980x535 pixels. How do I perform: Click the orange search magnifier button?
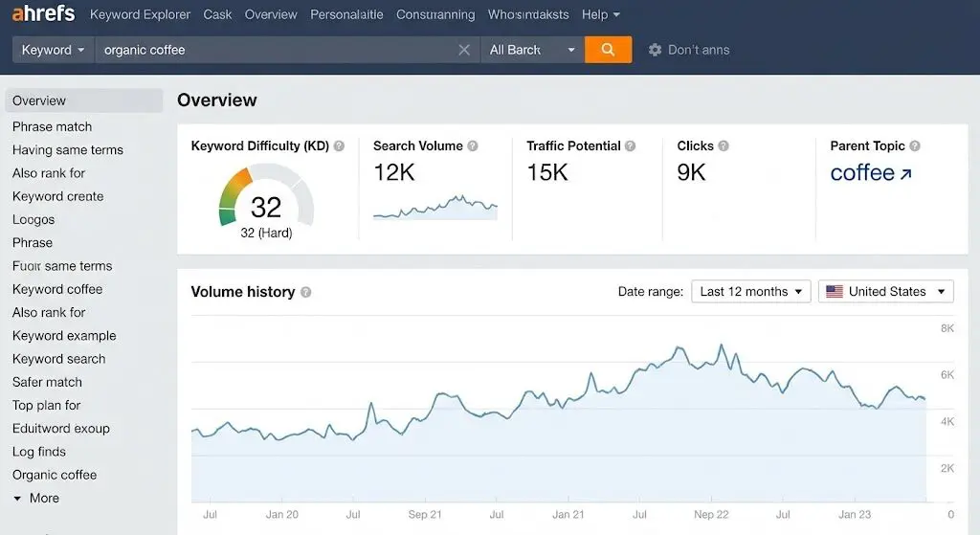click(608, 50)
